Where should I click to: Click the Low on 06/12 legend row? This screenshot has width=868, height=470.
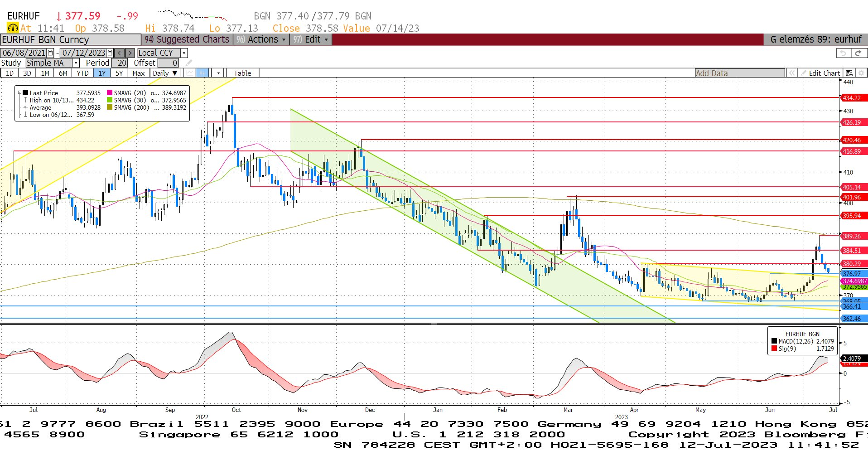pos(59,115)
